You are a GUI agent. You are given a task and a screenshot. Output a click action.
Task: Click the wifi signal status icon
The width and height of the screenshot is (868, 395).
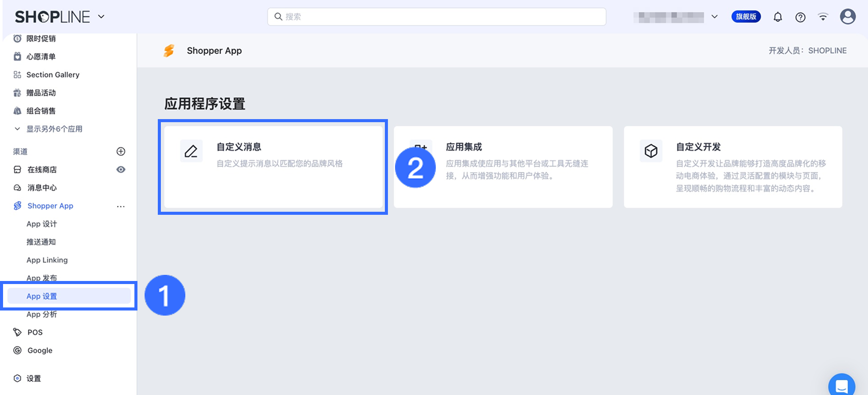(823, 17)
